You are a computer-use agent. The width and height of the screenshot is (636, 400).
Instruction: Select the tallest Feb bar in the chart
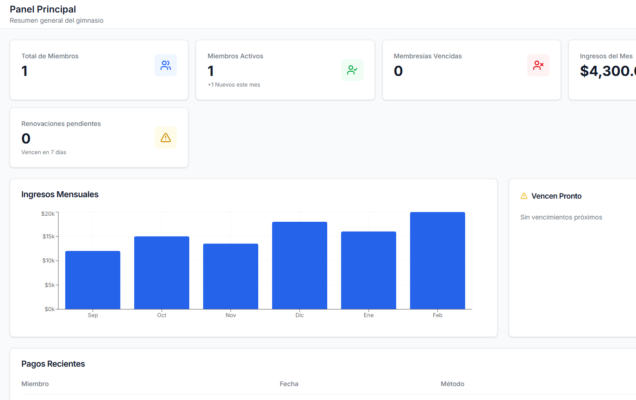coord(437,260)
